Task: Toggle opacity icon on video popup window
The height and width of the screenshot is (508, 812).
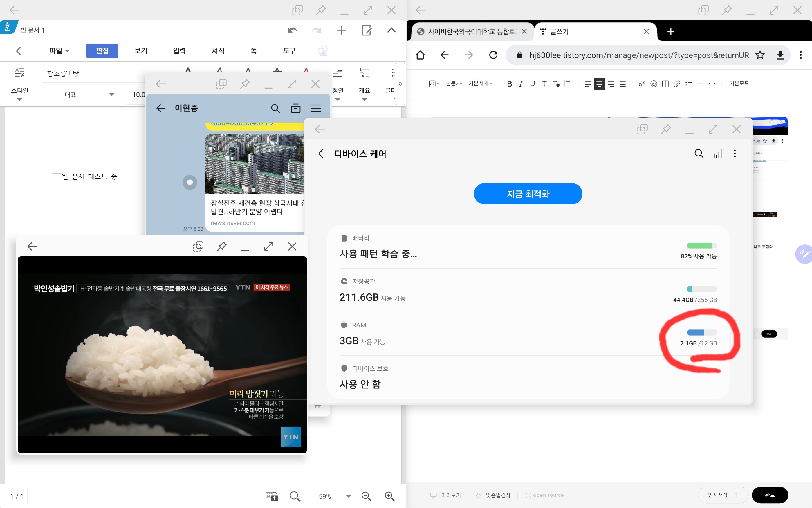Action: (x=198, y=247)
